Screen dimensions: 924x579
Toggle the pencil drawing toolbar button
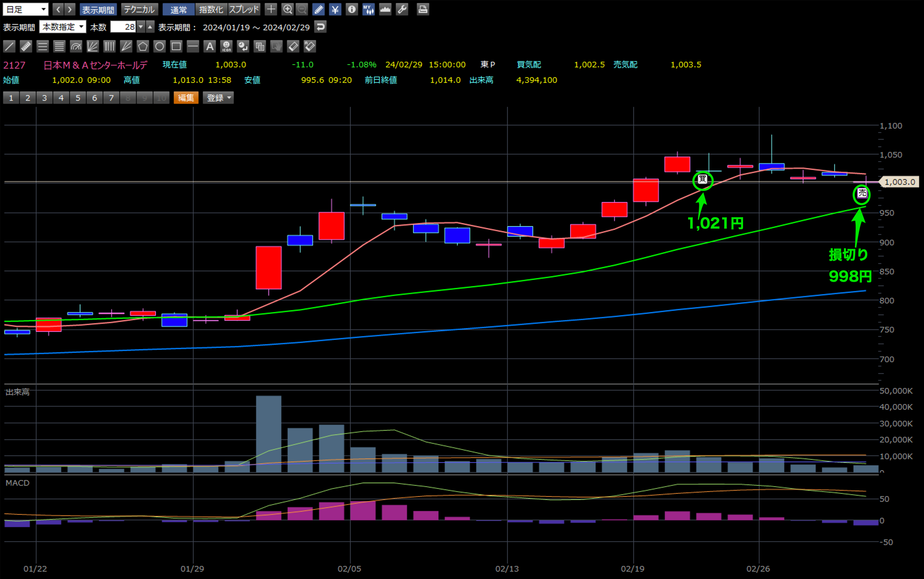[x=319, y=10]
